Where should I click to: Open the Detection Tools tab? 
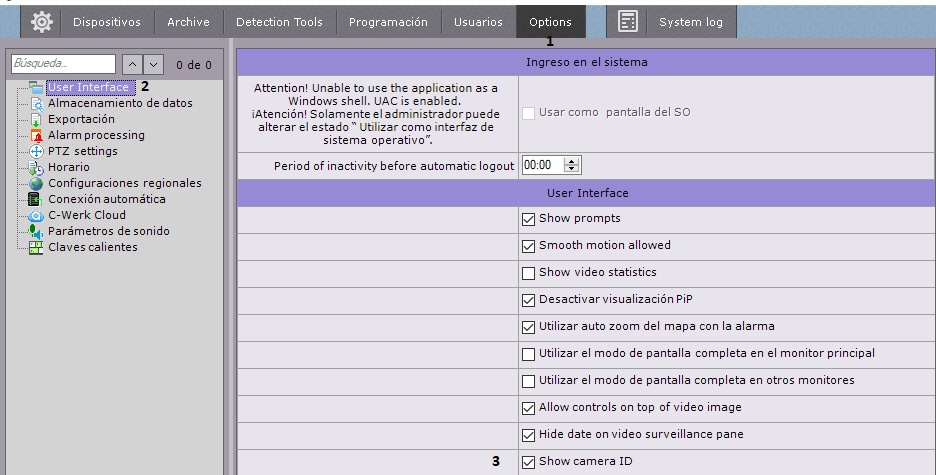(279, 22)
